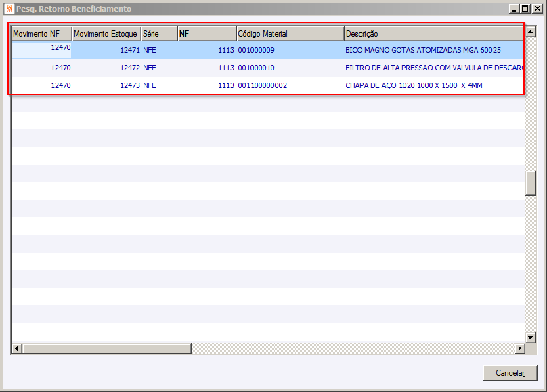Click horizontal scrollbar left arrow

[16, 348]
